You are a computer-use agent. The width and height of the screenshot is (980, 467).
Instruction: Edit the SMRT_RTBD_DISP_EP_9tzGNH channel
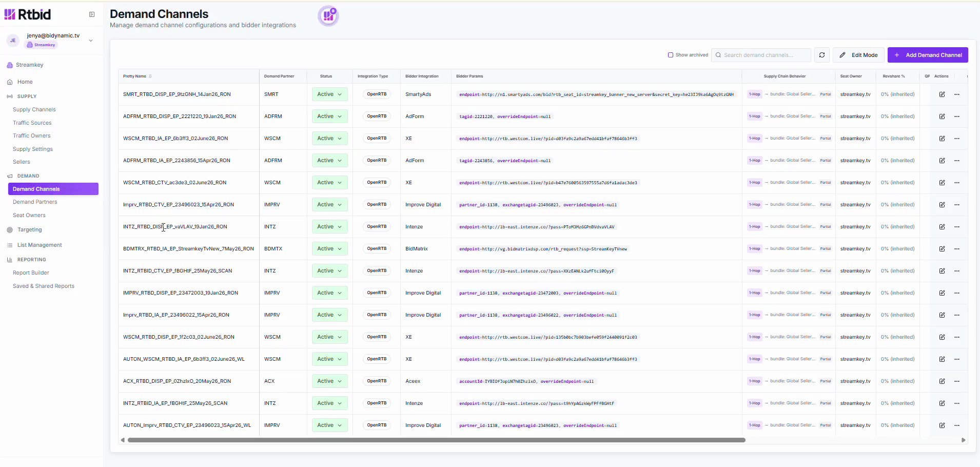[942, 94]
